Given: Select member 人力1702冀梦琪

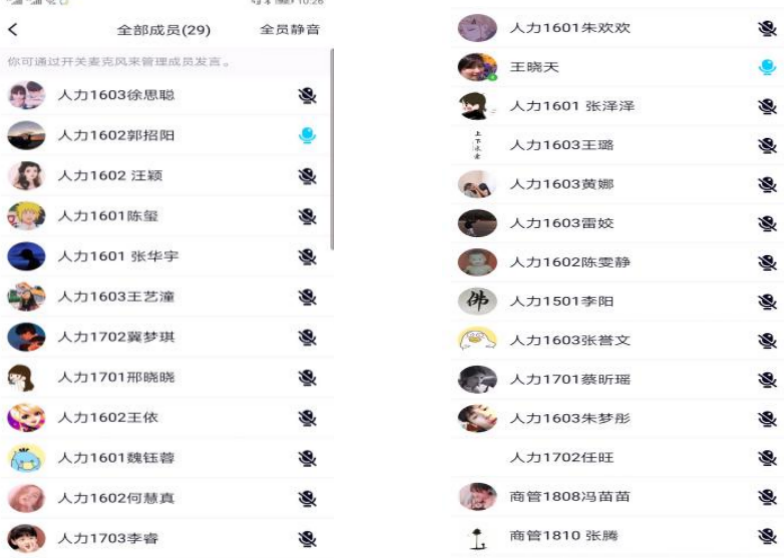Looking at the screenshot, I should 167,337.
